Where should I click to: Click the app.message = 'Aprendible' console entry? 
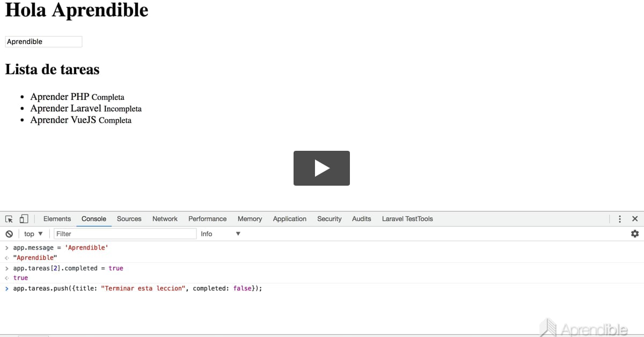click(x=61, y=248)
